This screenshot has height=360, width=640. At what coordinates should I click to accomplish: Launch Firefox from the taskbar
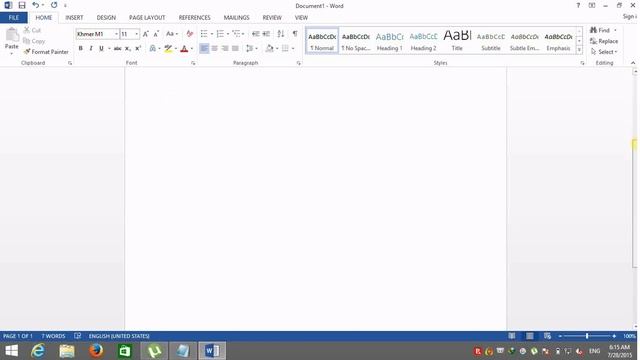pyautogui.click(x=96, y=351)
